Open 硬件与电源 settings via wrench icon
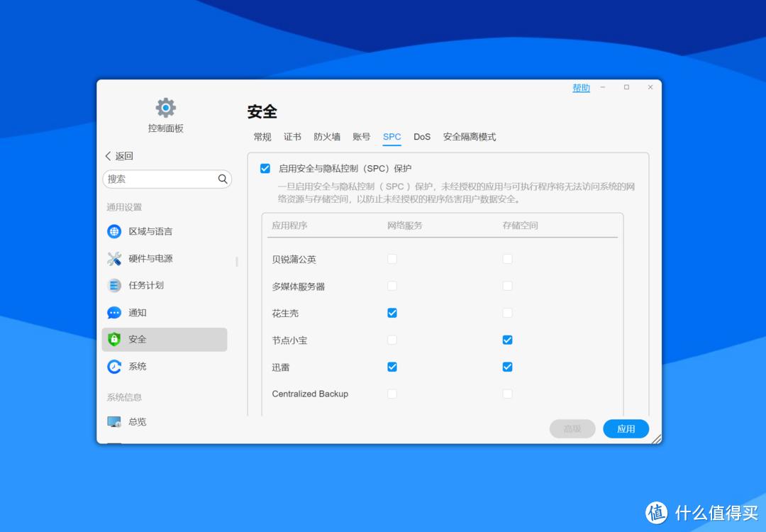 [114, 258]
